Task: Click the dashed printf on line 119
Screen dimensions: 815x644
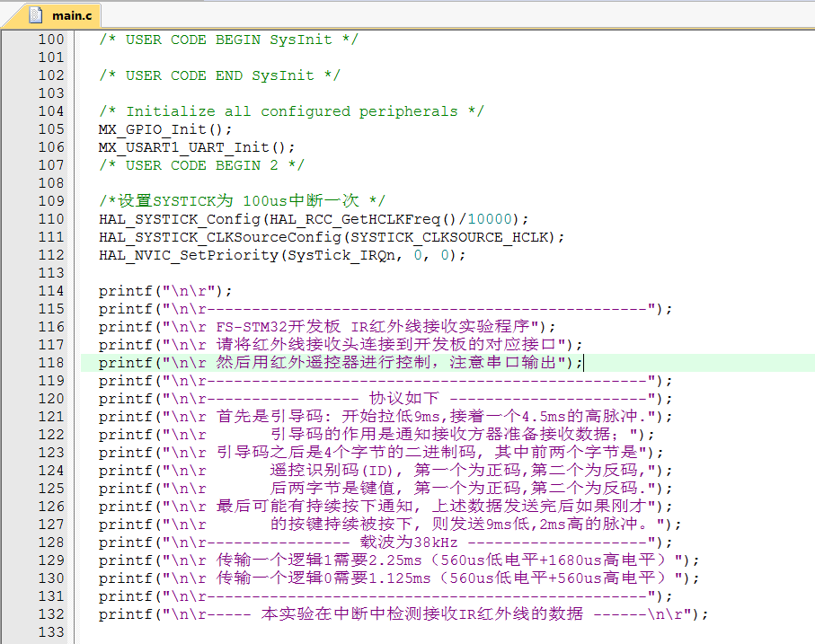Action: tap(385, 381)
